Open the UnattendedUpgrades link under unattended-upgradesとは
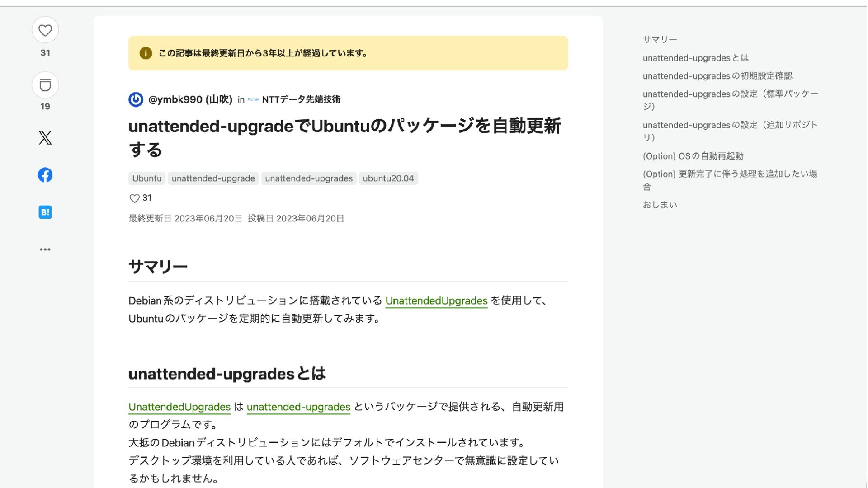Screen dimensions: 868x488 (179, 407)
